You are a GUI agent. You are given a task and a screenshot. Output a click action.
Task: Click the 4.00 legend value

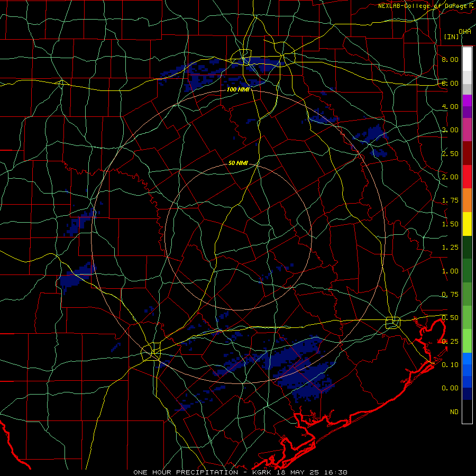tap(450, 106)
